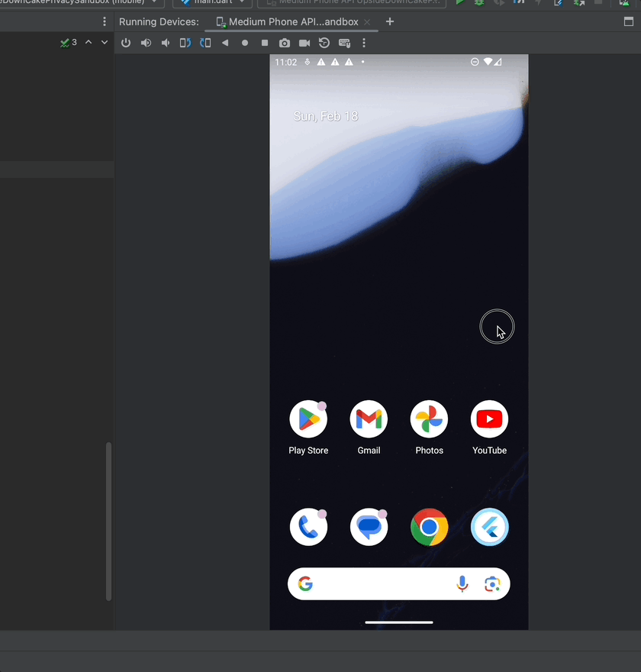Raise emulator volume with volume up icon
The height and width of the screenshot is (672, 641).
[x=146, y=43]
